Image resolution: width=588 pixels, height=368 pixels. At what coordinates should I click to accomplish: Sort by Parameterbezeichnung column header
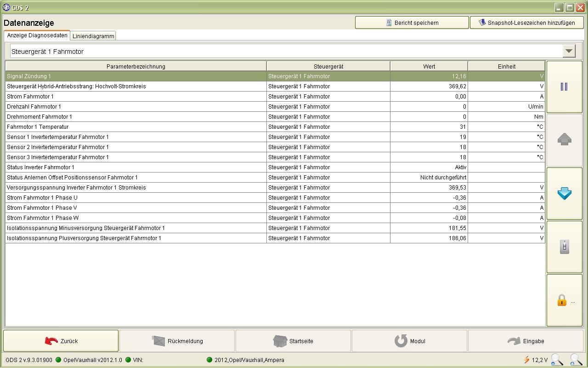pyautogui.click(x=136, y=66)
